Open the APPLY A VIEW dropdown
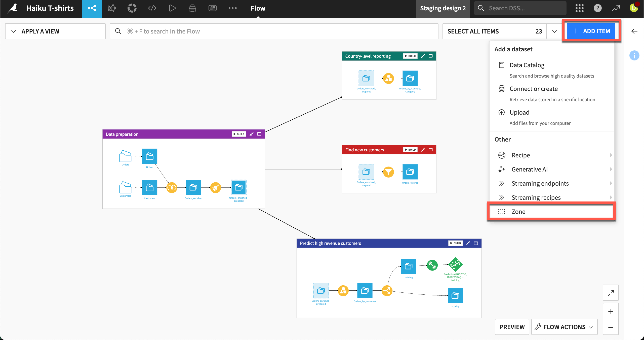Viewport: 644px width, 340px height. (41, 31)
